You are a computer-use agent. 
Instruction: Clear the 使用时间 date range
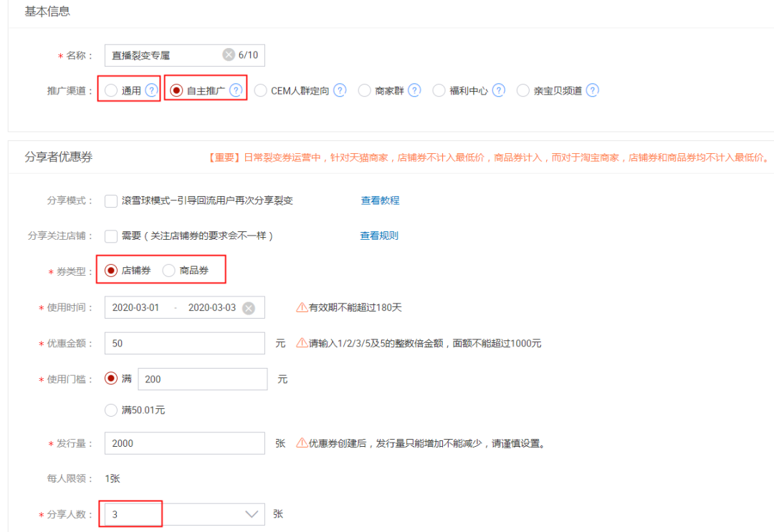(248, 308)
